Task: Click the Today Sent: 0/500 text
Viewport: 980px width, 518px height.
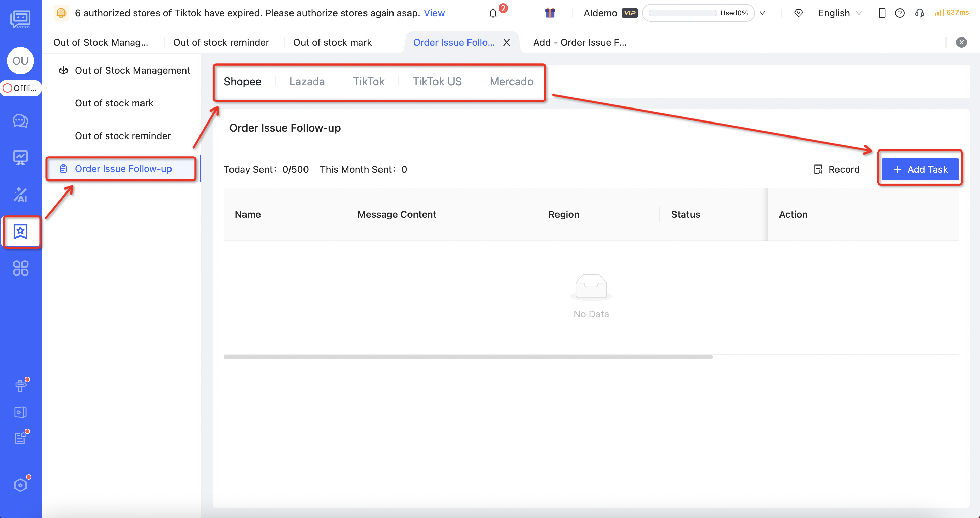Action: coord(266,169)
